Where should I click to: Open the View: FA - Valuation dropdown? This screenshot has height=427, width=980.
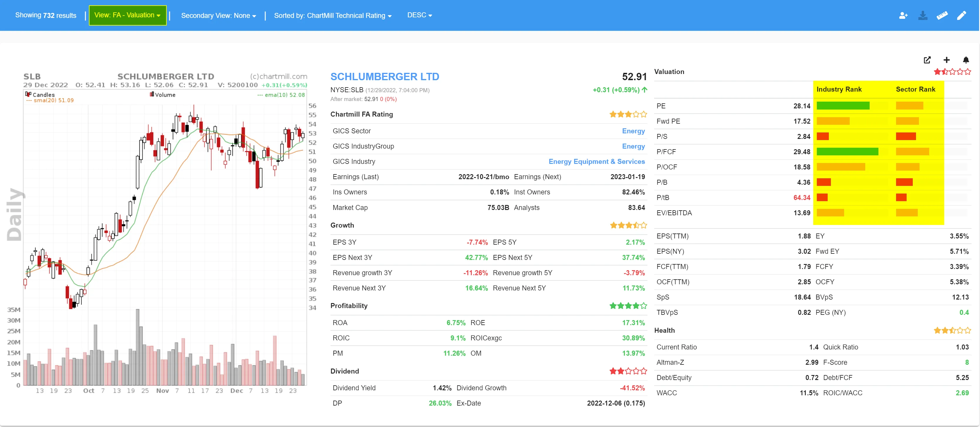tap(127, 15)
